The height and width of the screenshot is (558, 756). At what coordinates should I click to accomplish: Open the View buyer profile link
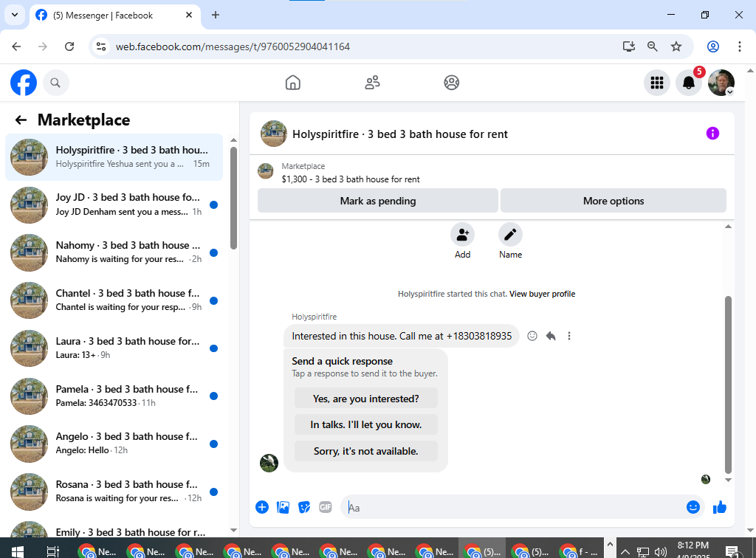coord(542,294)
